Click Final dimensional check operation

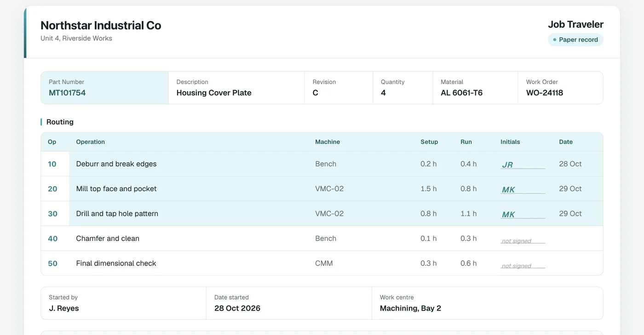(x=116, y=263)
